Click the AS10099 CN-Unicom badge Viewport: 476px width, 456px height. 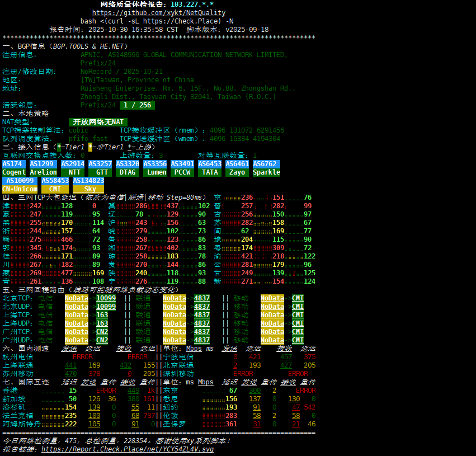pos(20,185)
